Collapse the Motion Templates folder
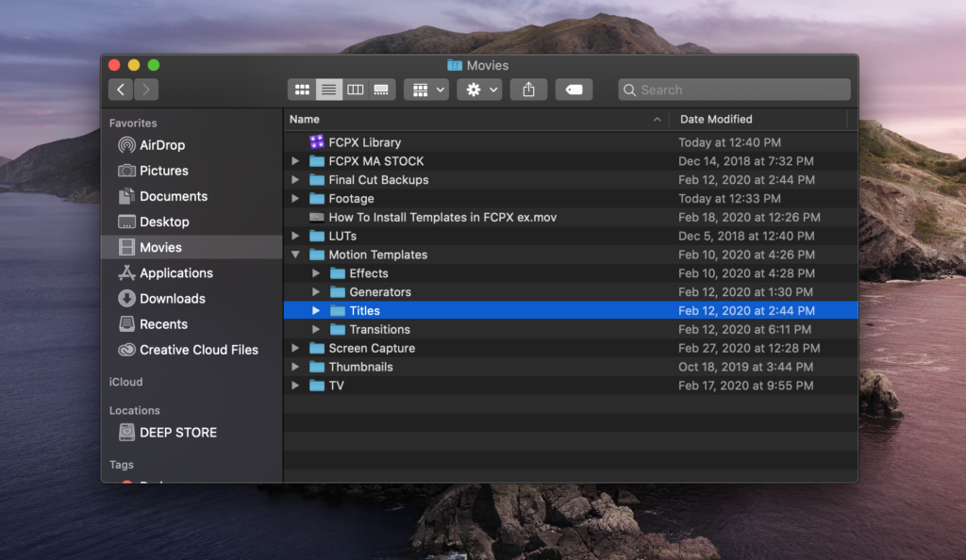The width and height of the screenshot is (966, 560). [x=295, y=255]
